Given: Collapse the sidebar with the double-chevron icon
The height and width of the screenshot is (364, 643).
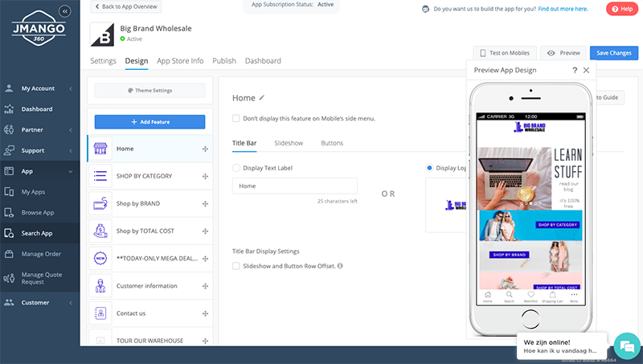Looking at the screenshot, I should coord(65,11).
